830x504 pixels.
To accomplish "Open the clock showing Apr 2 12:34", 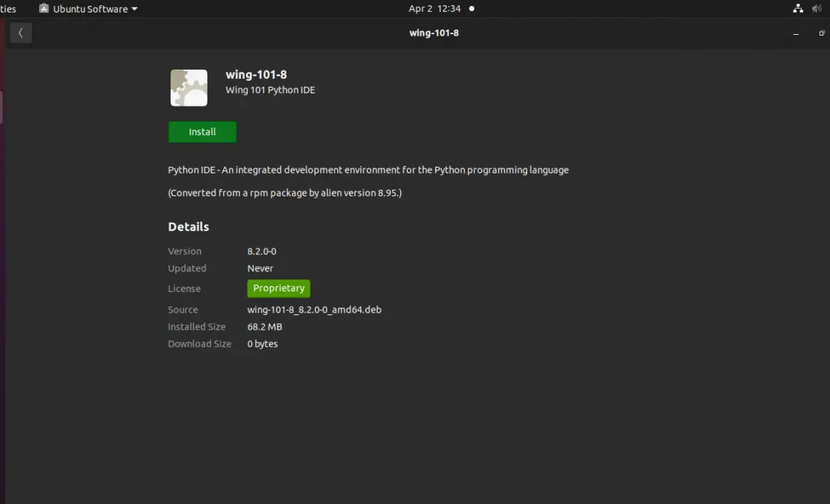I will click(x=434, y=9).
